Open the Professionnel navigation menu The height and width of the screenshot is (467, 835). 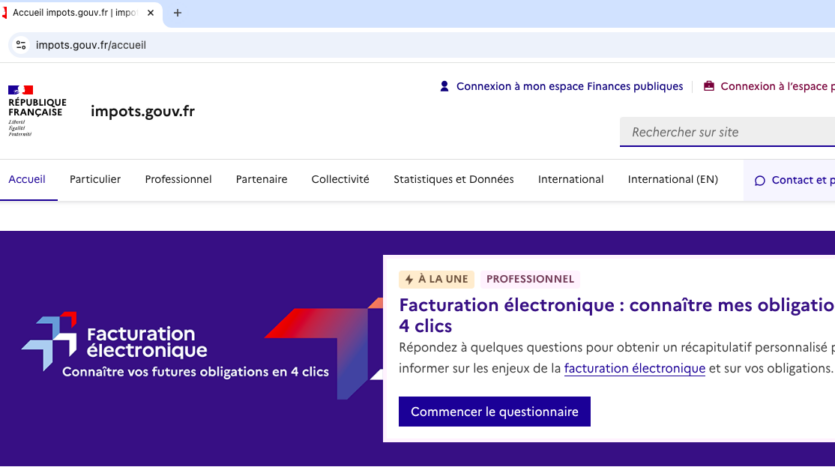pyautogui.click(x=178, y=180)
